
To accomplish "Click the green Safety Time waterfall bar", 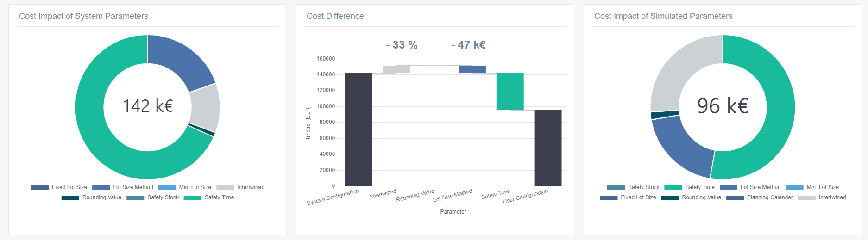I will click(x=510, y=92).
